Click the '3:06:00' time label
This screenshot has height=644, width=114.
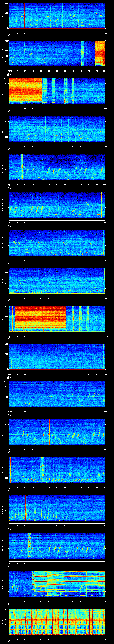(x=9, y=601)
